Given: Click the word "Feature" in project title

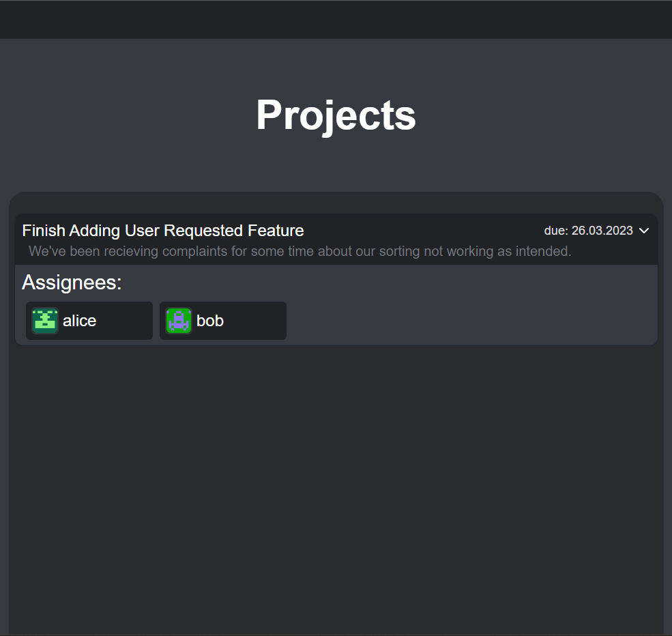Looking at the screenshot, I should click(276, 231).
